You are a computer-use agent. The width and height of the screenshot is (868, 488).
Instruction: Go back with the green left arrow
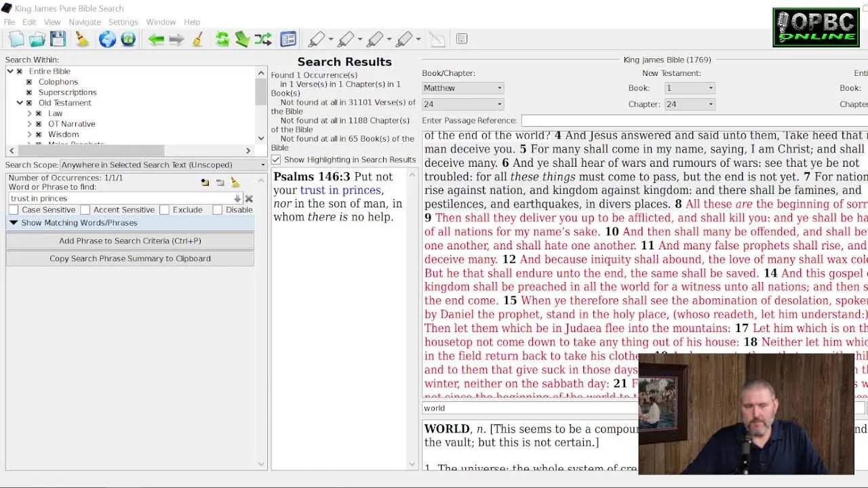pos(156,39)
